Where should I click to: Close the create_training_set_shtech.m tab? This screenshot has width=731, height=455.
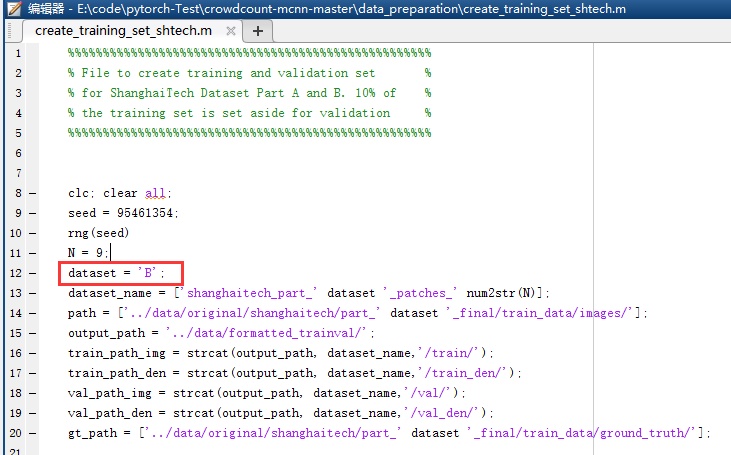[x=230, y=31]
